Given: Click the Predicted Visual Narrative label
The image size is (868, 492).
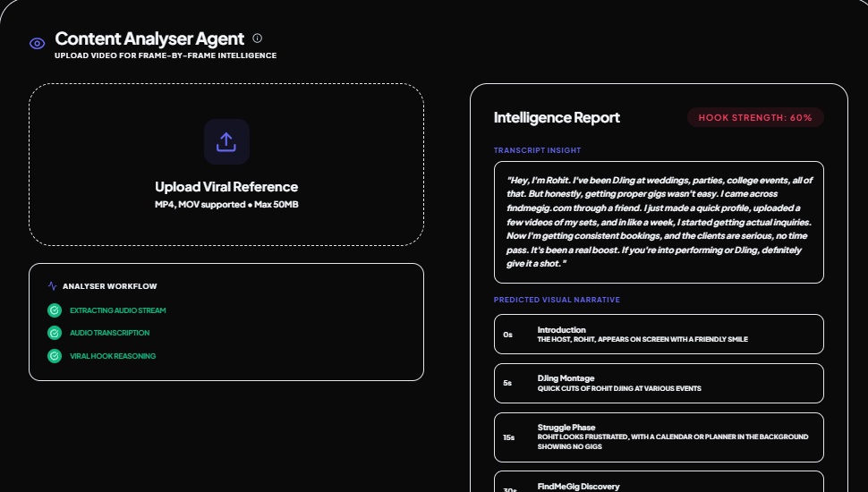Looking at the screenshot, I should click(557, 300).
